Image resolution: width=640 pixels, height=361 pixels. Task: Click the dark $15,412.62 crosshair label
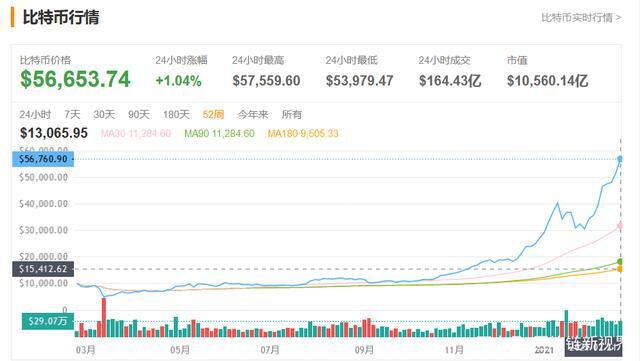tap(43, 269)
